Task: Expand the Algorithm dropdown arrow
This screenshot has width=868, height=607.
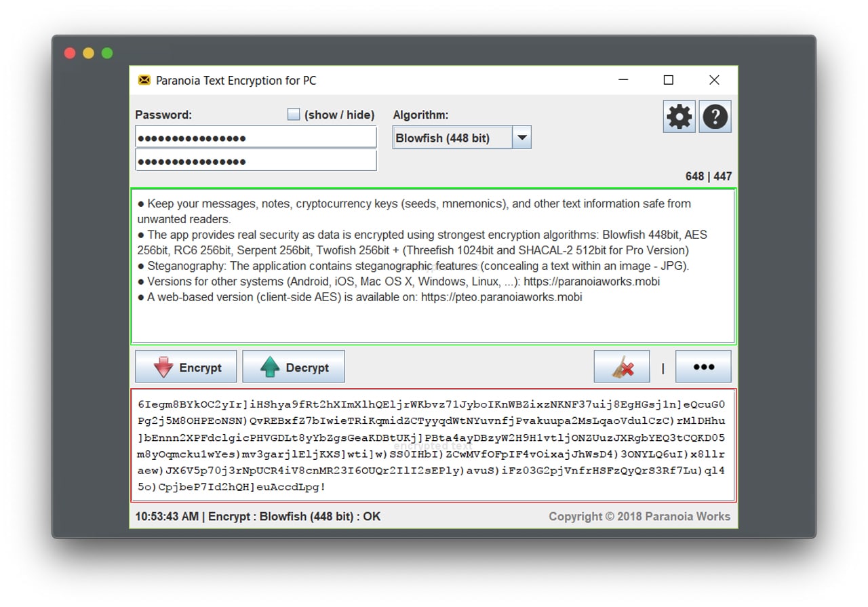Action: 521,138
